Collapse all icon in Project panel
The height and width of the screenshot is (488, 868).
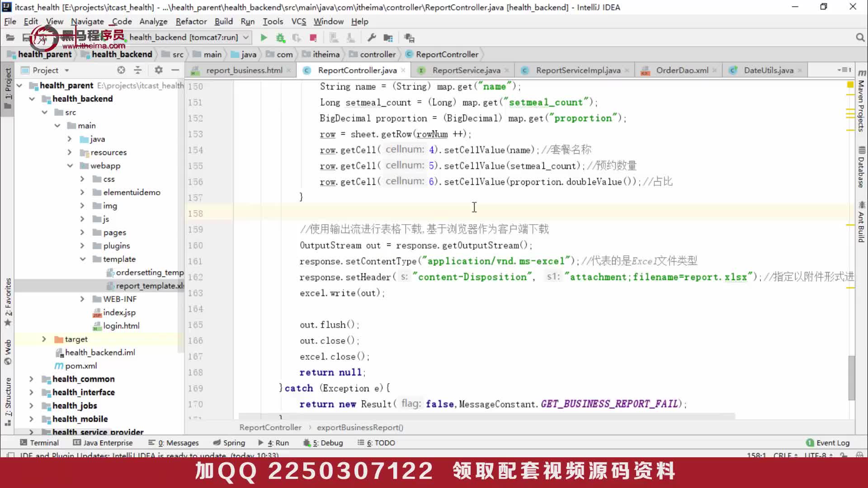click(138, 70)
